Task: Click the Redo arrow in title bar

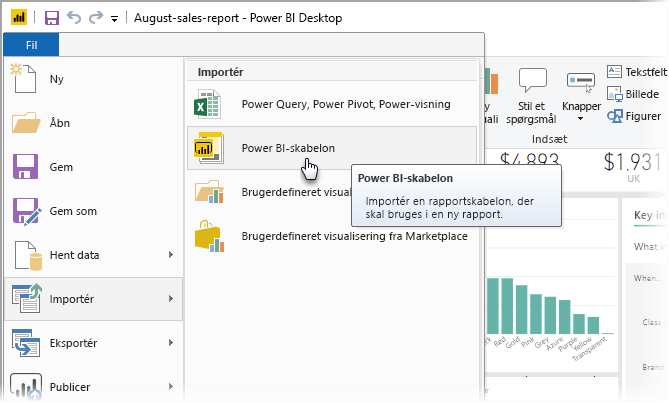Action: (96, 17)
